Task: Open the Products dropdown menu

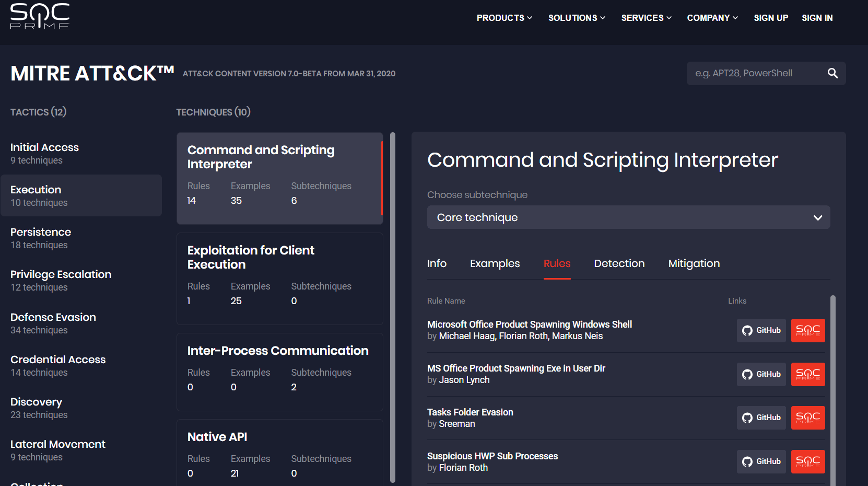Action: click(504, 18)
